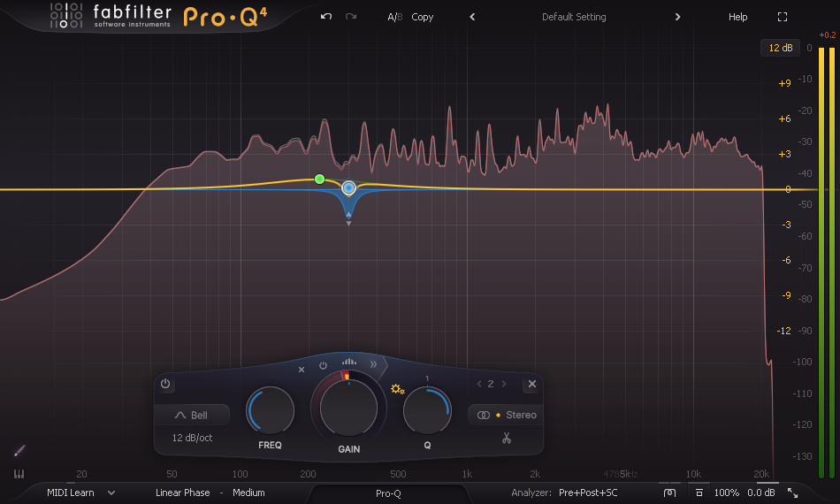
Task: Click the Q knob
Action: 427,411
